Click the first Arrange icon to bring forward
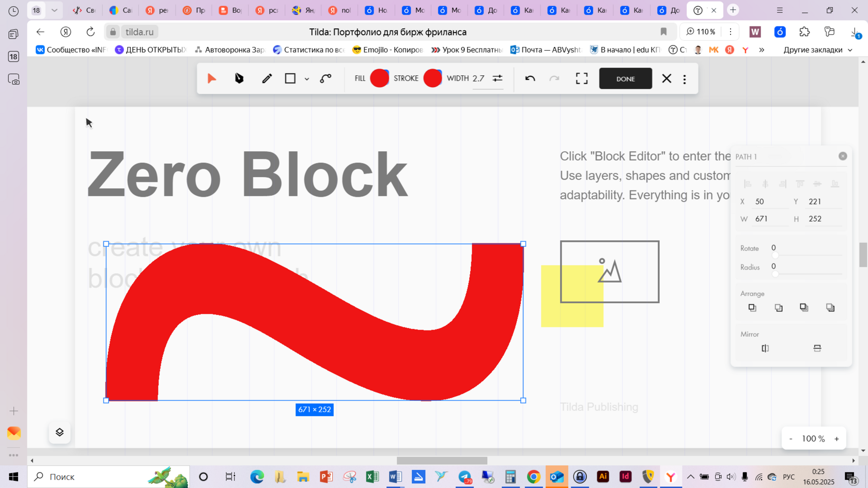Viewport: 868px width, 488px height. pyautogui.click(x=752, y=307)
